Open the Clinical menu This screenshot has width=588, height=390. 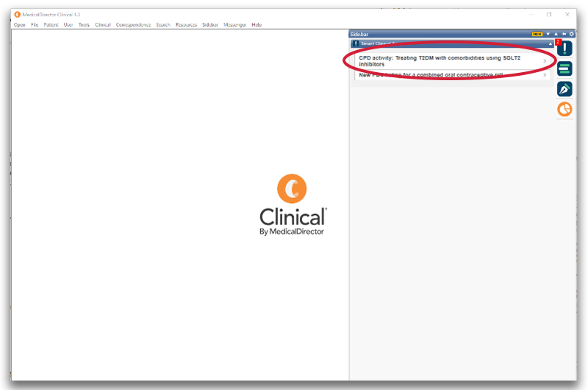102,25
